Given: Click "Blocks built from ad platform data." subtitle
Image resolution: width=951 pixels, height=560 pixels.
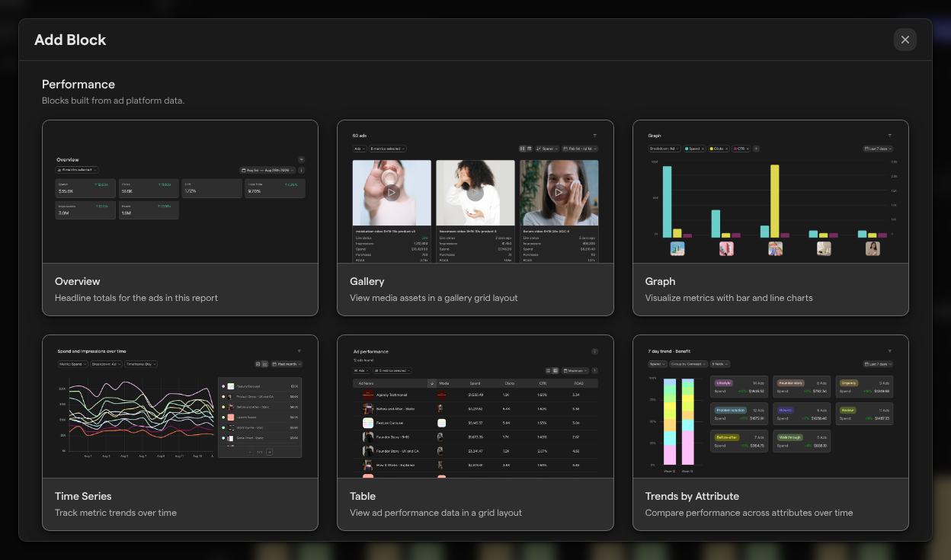Looking at the screenshot, I should point(114,101).
